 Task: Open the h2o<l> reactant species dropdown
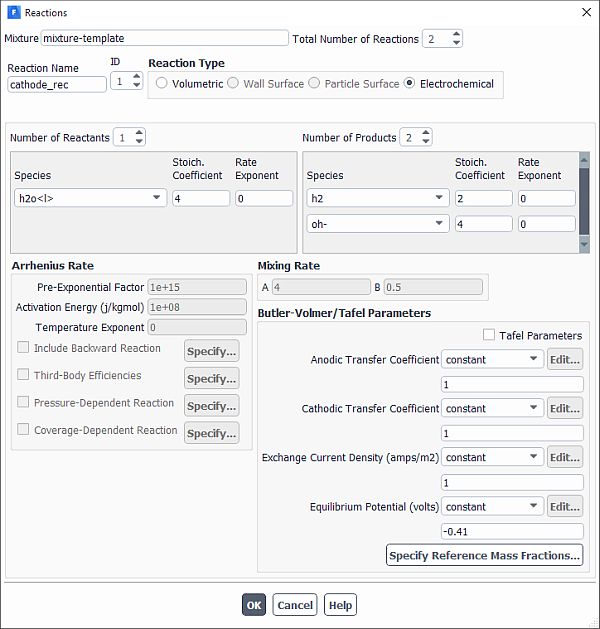89,198
